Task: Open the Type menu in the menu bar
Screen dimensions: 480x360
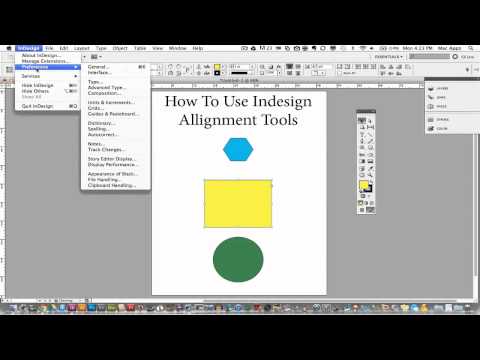Action: pos(101,48)
